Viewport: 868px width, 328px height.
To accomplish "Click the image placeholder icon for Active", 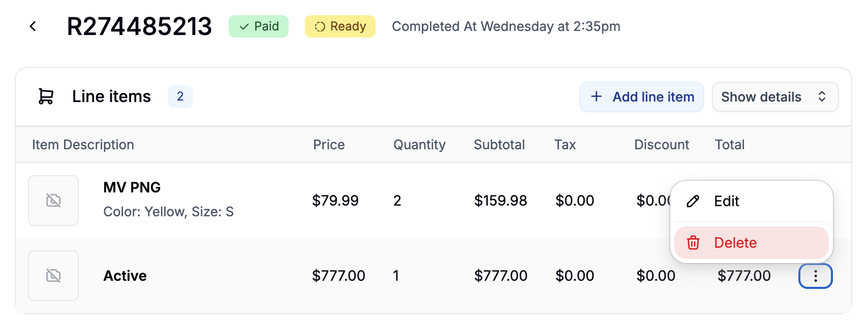I will click(53, 275).
